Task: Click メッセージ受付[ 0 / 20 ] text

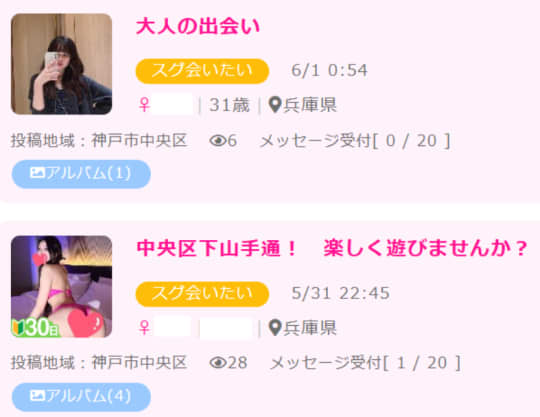Action: pos(355,141)
